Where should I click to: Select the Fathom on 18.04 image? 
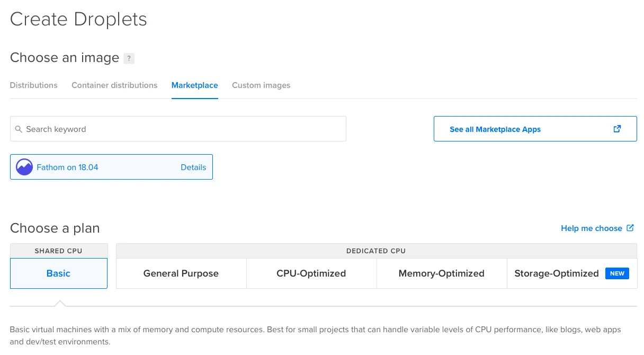pos(67,167)
